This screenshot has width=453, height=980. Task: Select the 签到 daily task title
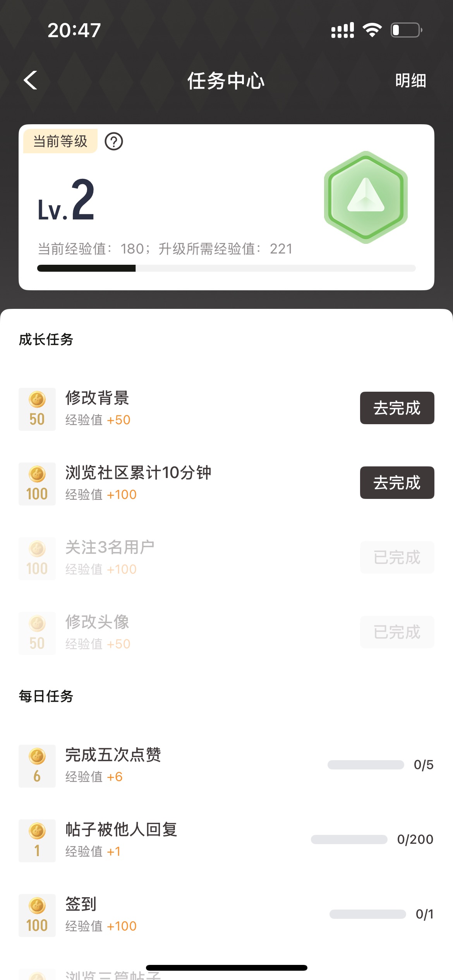(x=81, y=904)
